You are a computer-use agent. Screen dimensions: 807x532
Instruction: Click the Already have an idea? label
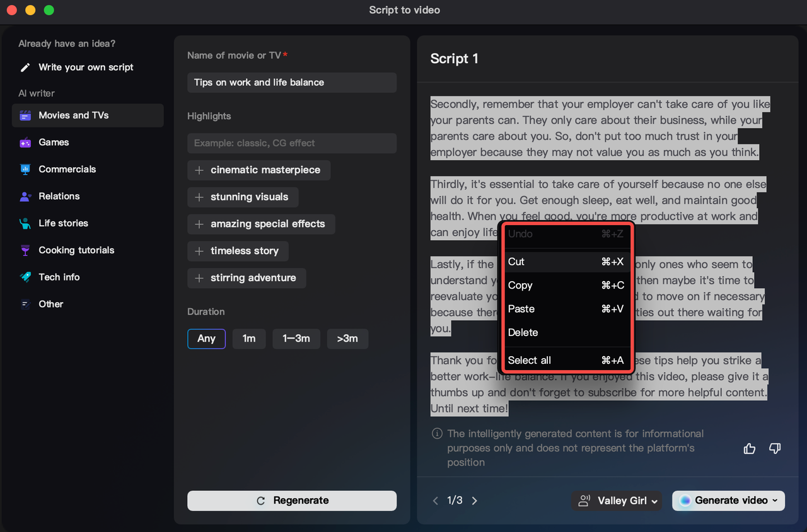(67, 43)
